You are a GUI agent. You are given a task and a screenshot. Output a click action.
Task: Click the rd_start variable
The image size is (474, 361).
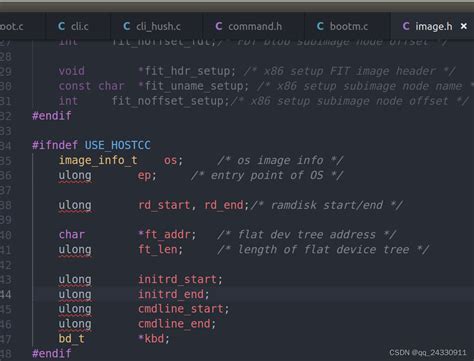click(164, 205)
